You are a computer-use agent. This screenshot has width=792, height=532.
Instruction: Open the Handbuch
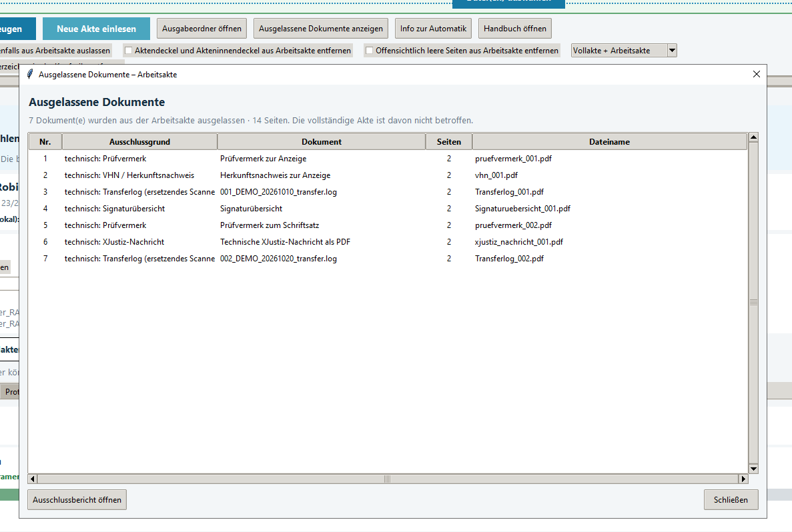click(514, 29)
